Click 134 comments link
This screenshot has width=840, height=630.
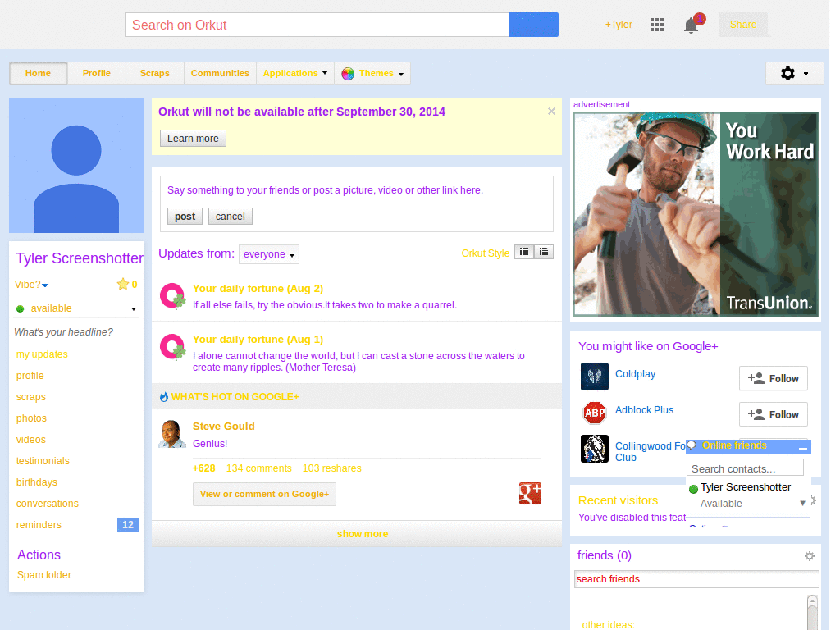tap(258, 468)
